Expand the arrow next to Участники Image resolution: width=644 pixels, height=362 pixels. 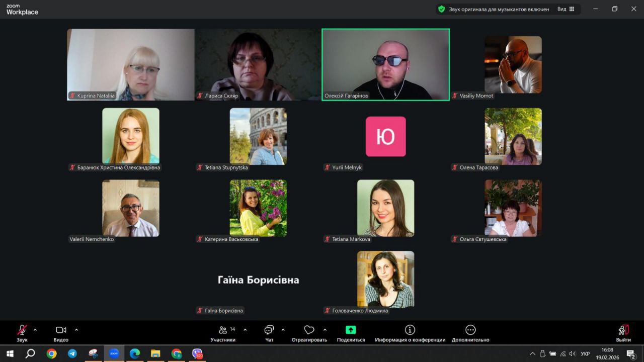[x=245, y=330]
